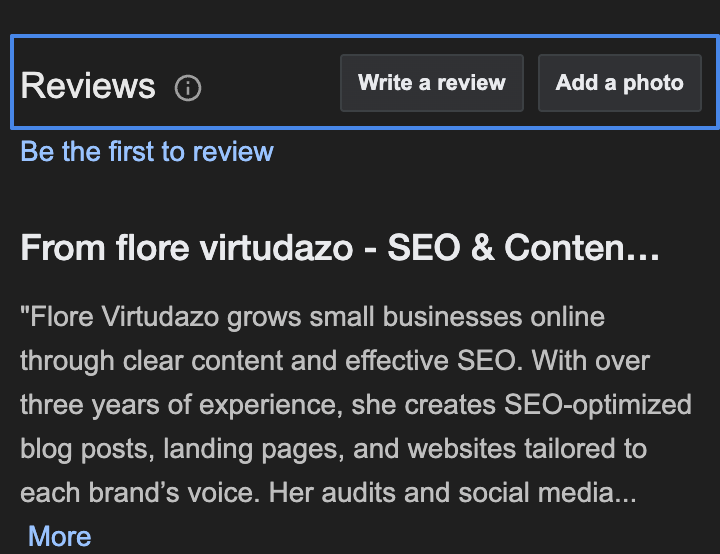720x554 pixels.
Task: Show review policy info beside Reviews
Action: click(188, 88)
